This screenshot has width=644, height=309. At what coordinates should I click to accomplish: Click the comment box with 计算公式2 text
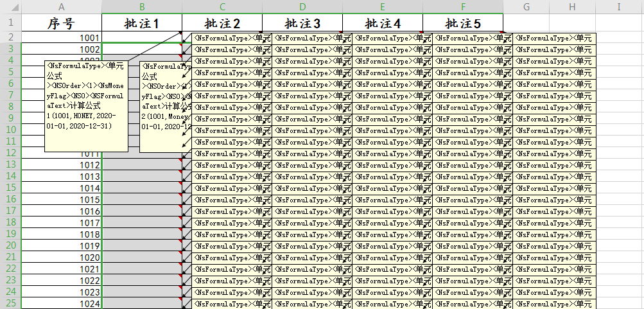[165, 107]
